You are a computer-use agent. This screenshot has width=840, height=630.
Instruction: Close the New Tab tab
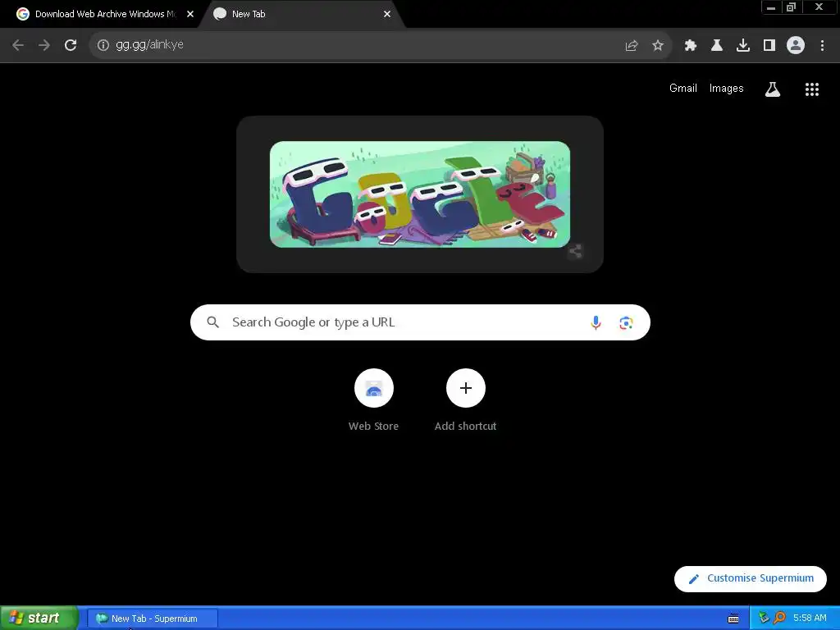click(387, 14)
